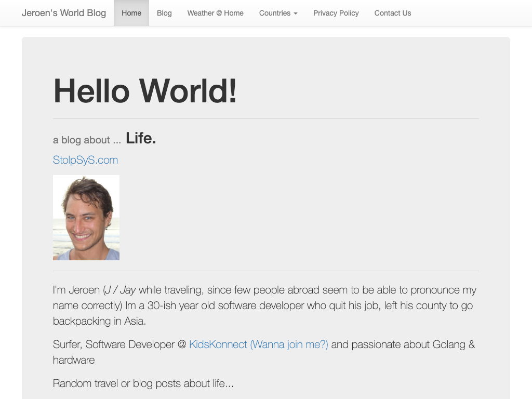
Task: Open the Blog page from navbar
Action: coord(164,13)
